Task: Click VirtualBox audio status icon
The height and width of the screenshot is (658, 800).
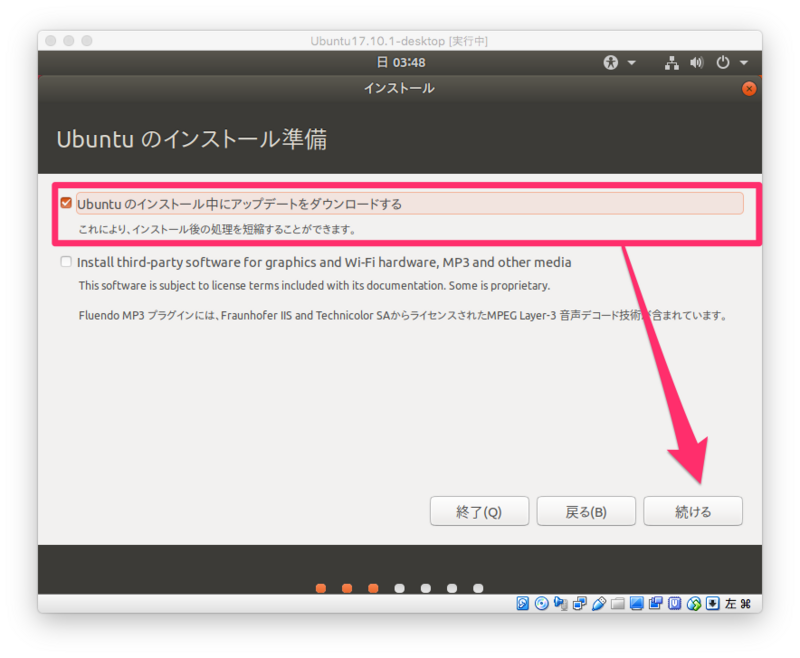Action: coord(561,603)
